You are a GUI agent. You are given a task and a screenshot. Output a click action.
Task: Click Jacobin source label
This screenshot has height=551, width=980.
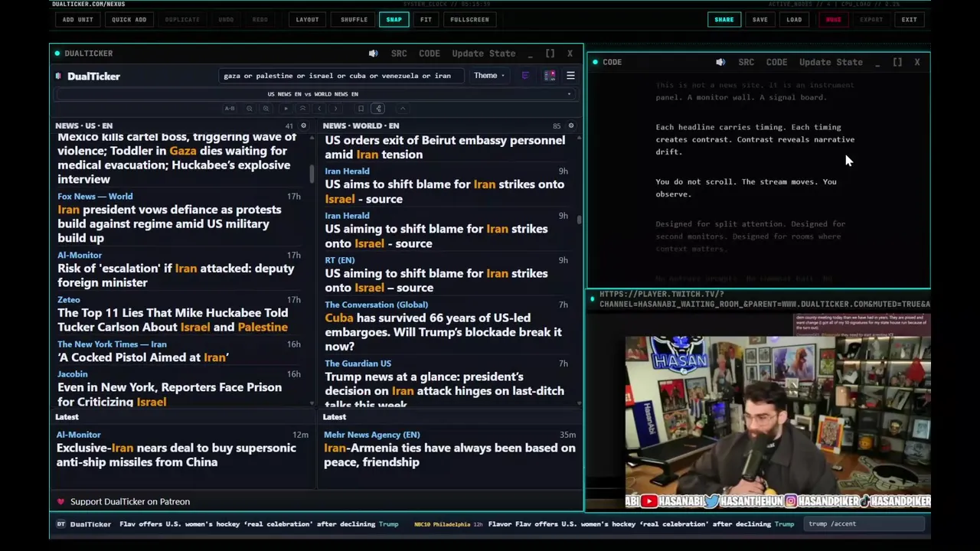tap(73, 374)
